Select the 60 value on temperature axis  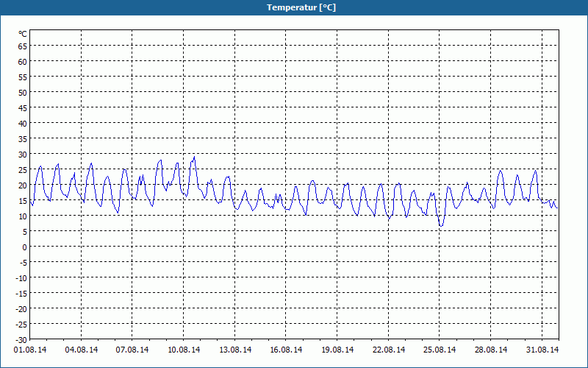(x=23, y=62)
